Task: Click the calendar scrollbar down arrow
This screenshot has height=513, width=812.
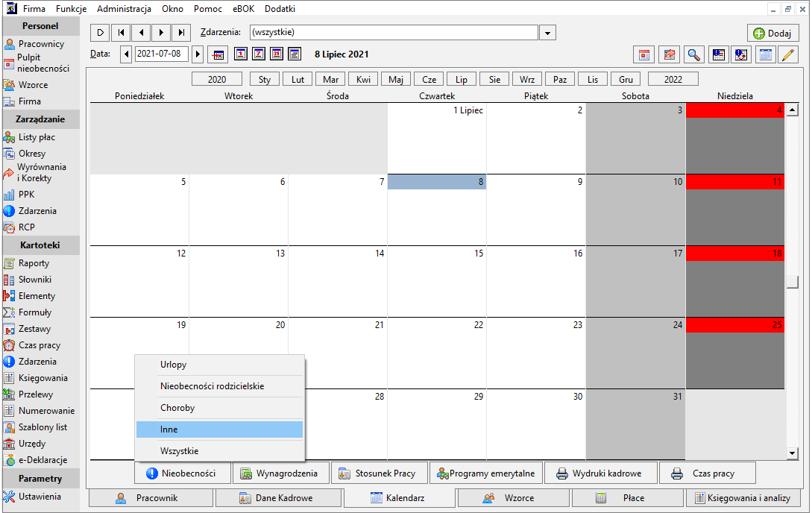Action: click(792, 453)
